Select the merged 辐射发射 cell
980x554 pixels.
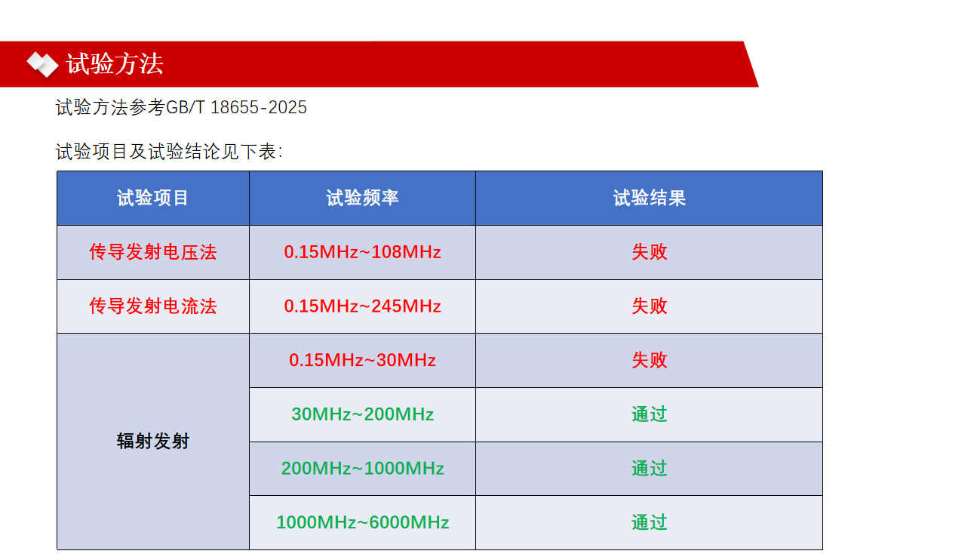coord(153,442)
